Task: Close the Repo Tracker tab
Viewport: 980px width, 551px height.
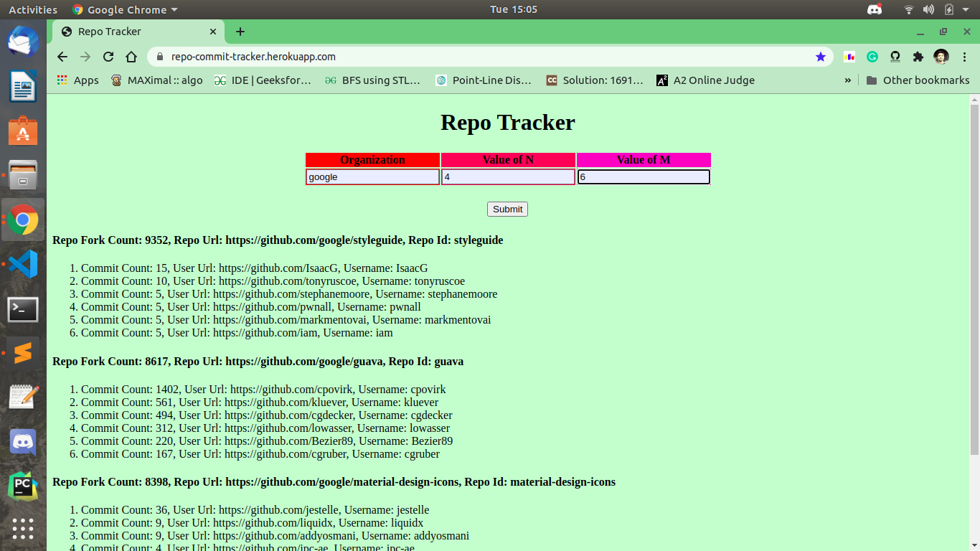Action: point(213,32)
